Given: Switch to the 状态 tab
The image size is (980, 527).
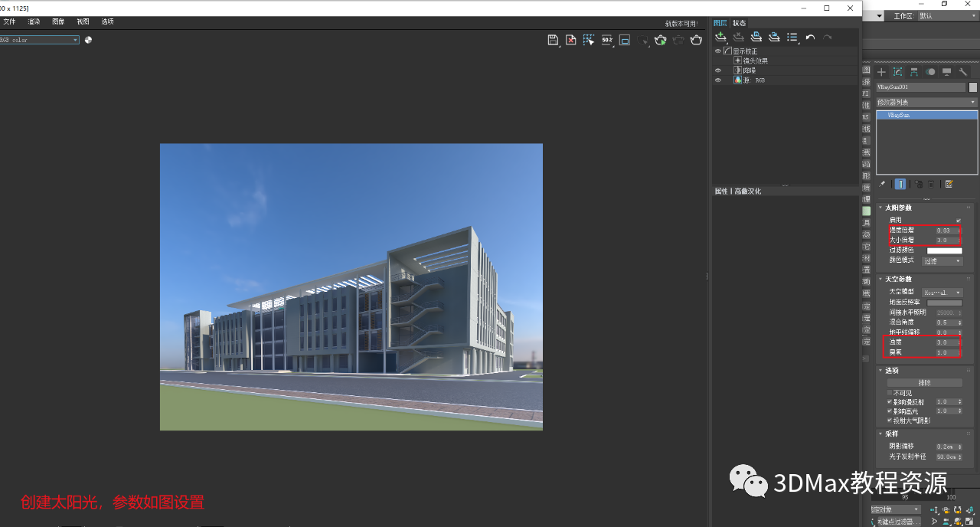Looking at the screenshot, I should click(739, 23).
